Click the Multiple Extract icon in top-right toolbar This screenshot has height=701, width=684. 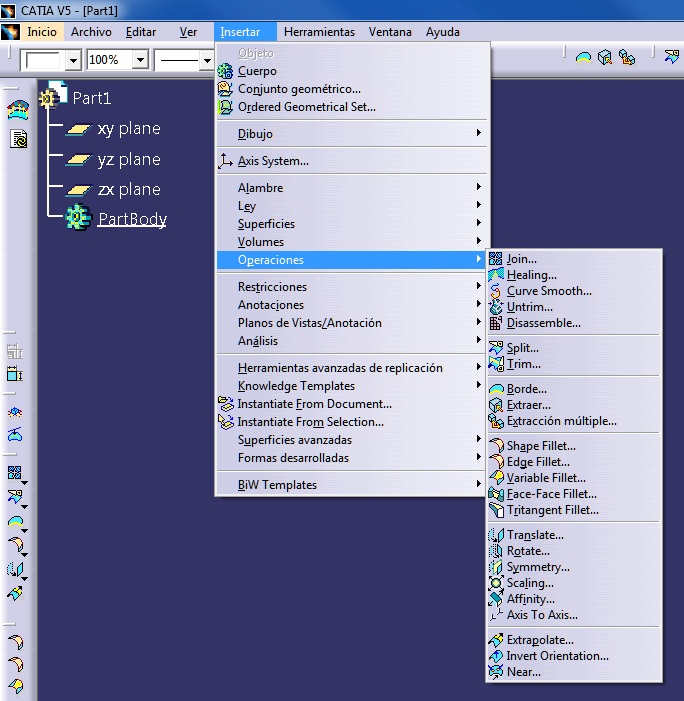[627, 57]
